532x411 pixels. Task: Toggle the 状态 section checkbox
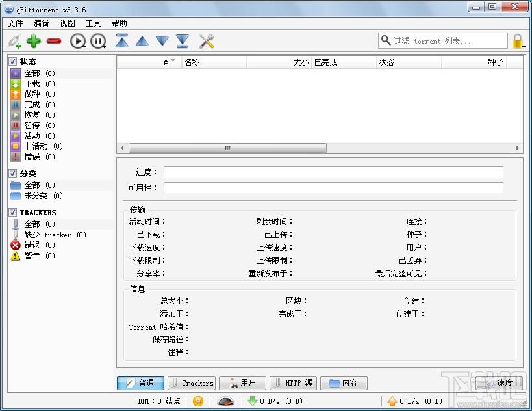click(12, 62)
